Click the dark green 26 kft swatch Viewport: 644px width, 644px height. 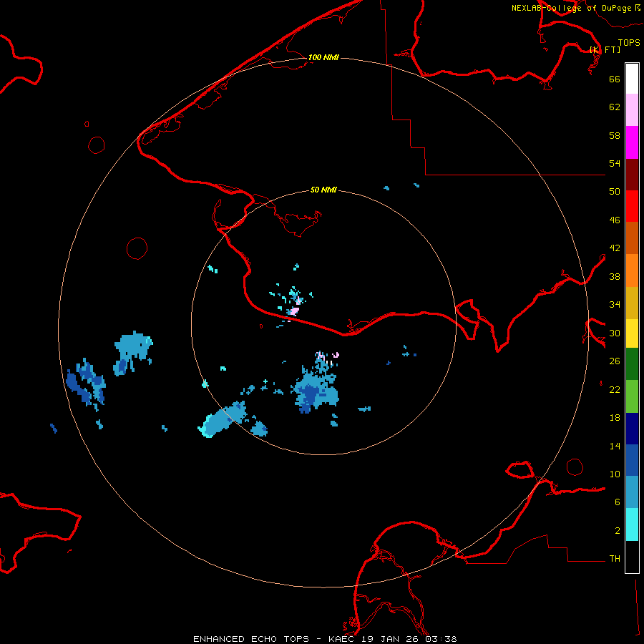pyautogui.click(x=632, y=364)
